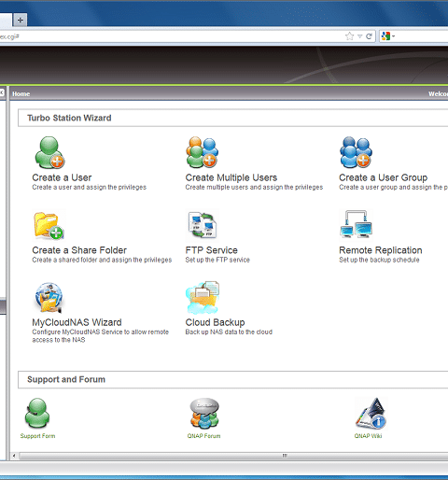Click the Cloud Backup title
The image size is (448, 480).
(x=215, y=322)
